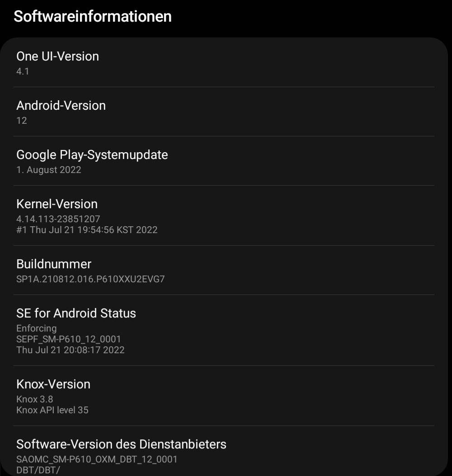Tap the kernel build timestamp with KST

(x=87, y=229)
